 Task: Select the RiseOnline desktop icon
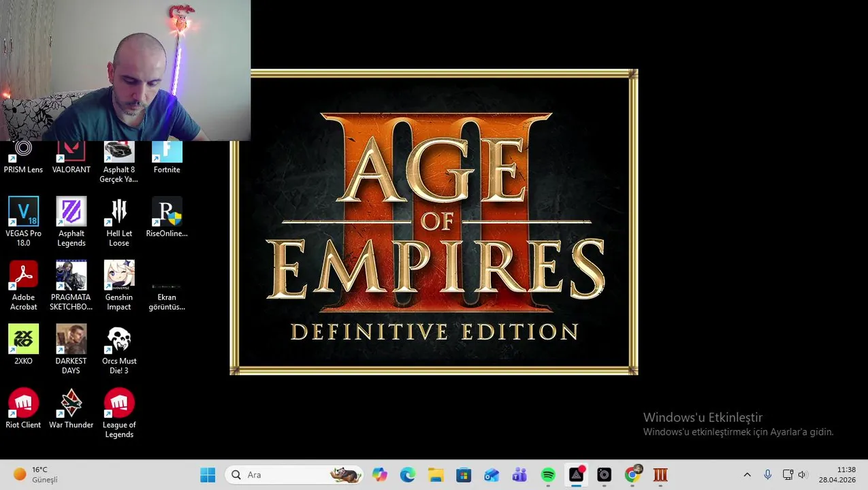[167, 217]
